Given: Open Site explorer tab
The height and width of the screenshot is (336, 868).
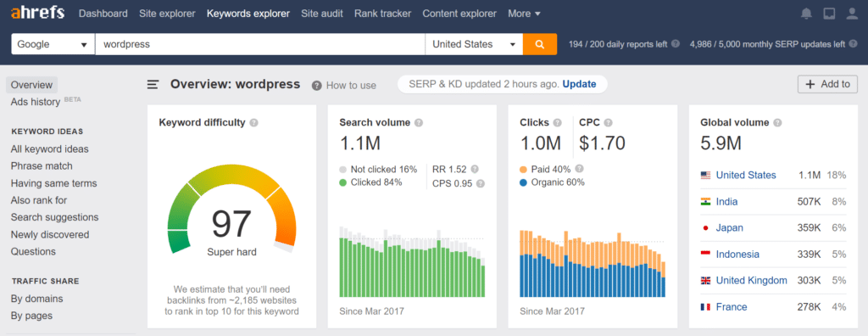Looking at the screenshot, I should coord(167,14).
